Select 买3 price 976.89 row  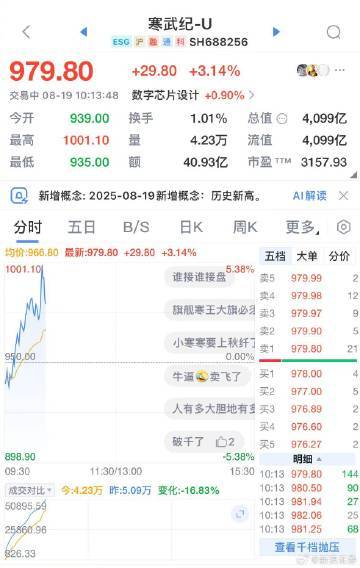pyautogui.click(x=309, y=409)
